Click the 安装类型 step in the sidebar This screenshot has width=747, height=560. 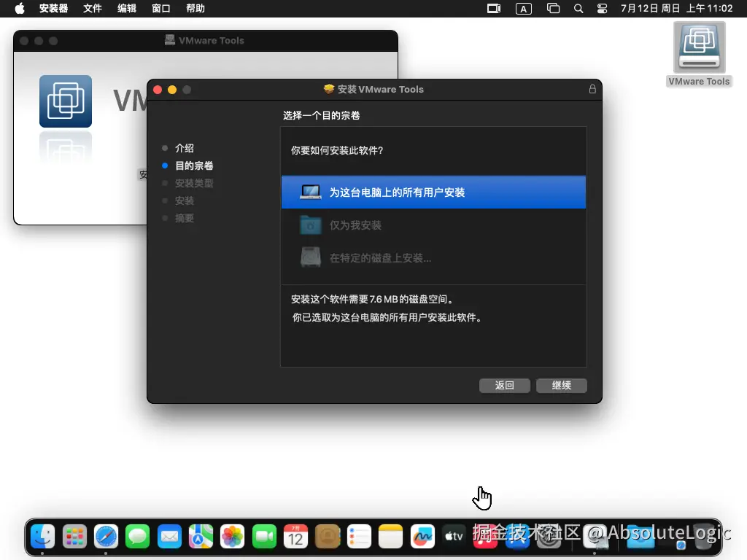point(194,183)
